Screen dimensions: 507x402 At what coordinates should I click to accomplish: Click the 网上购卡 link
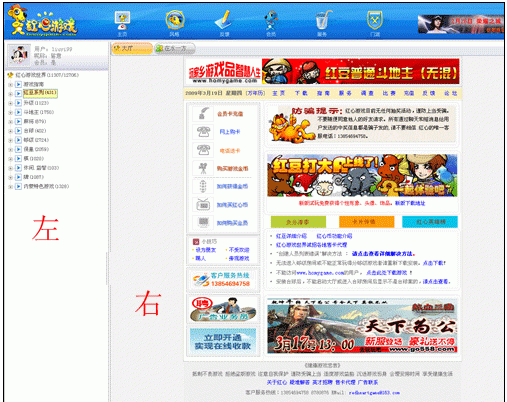[230, 132]
